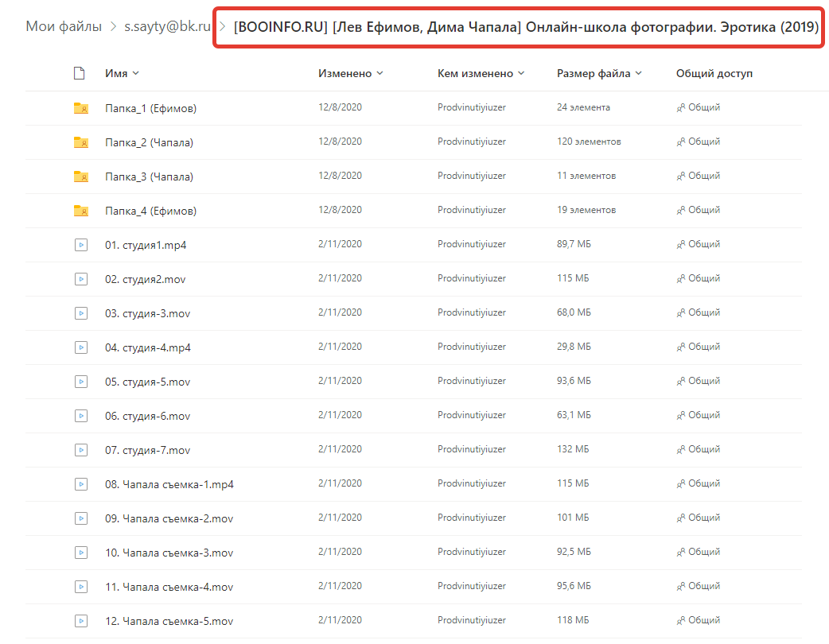Open folder Папка_3 (Чапала)
This screenshot has height=644, width=829.
149,177
